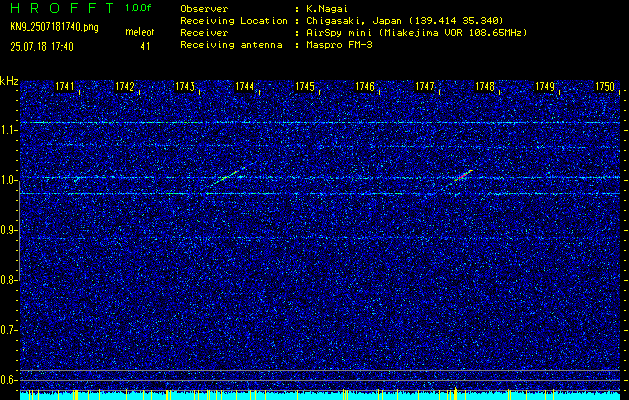This screenshot has height=400, width=629.
Task: Click the Receiving Location label
Action: coord(234,21)
